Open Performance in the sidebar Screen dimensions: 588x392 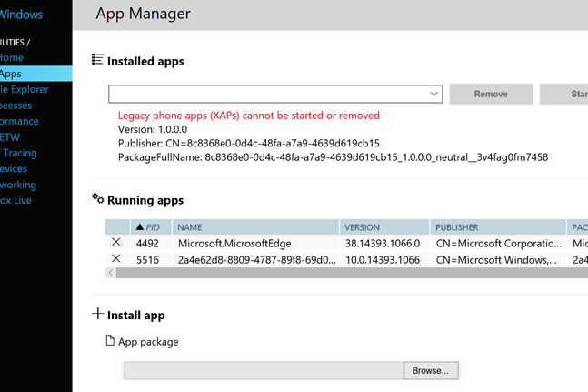19,122
